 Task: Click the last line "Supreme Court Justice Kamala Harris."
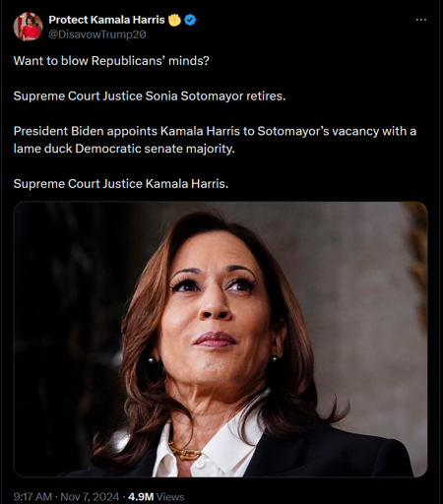pyautogui.click(x=121, y=183)
